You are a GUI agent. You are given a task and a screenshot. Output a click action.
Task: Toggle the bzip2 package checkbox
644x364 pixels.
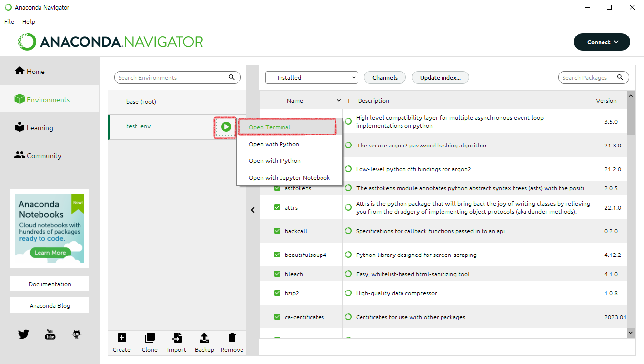[x=277, y=293]
